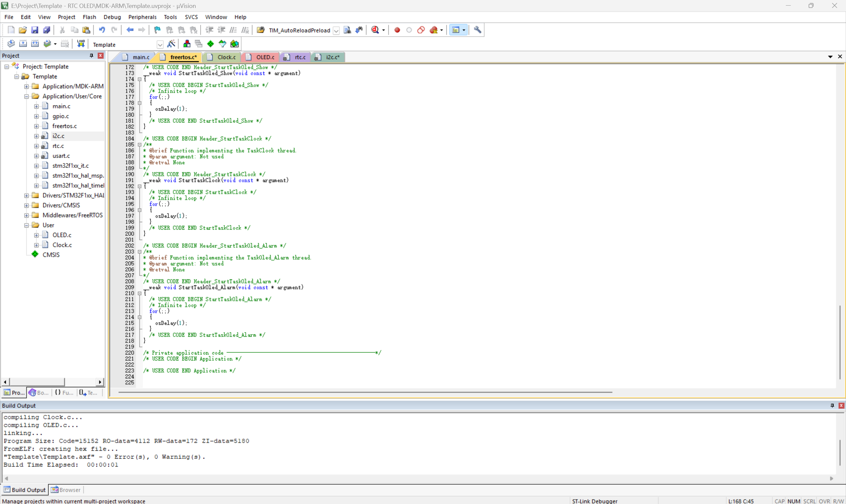This screenshot has height=504, width=846.
Task: Open Options for Target magic wand
Action: click(171, 44)
